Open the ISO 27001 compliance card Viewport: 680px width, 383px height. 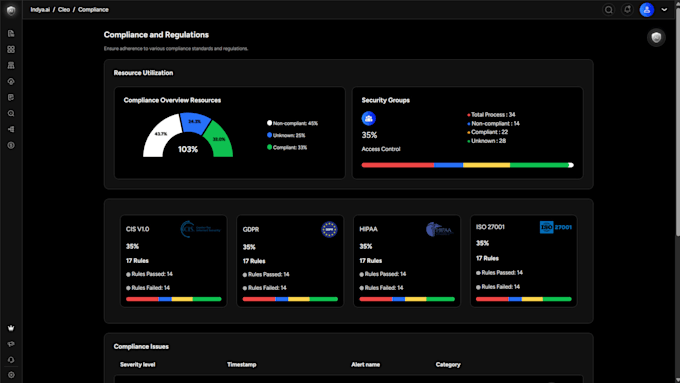coord(523,261)
